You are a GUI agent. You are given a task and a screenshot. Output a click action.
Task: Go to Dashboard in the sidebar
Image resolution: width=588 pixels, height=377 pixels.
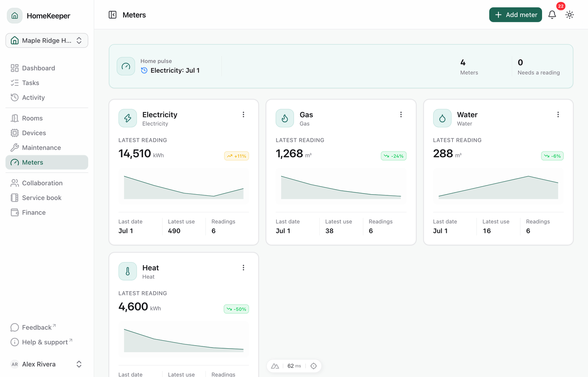tap(47, 68)
